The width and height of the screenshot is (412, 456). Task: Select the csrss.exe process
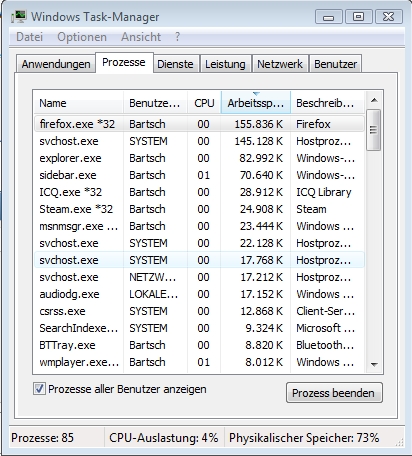[x=199, y=311]
